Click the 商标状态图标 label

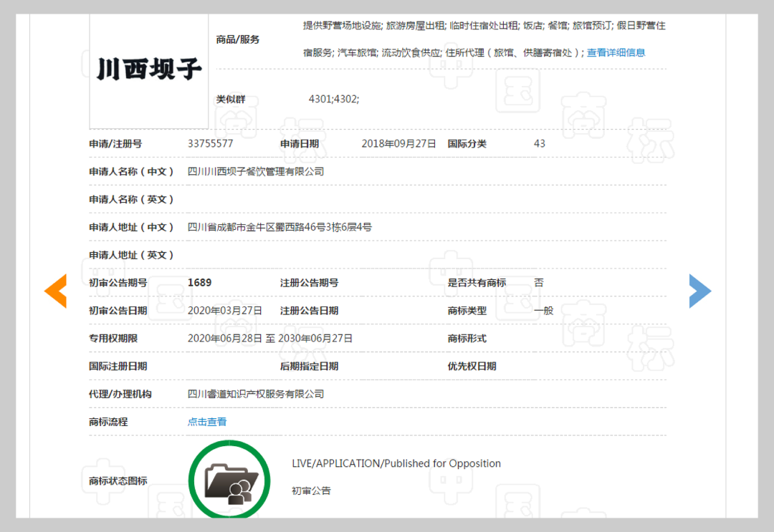(x=118, y=480)
